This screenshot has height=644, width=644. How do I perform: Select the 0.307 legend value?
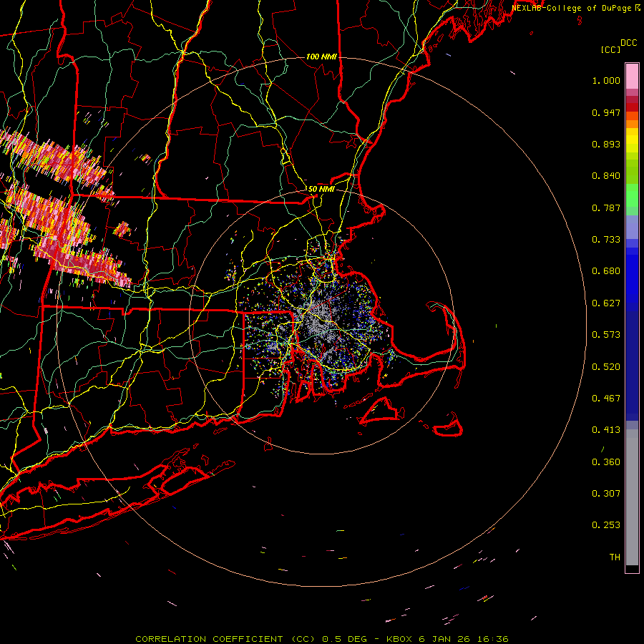[x=606, y=494]
